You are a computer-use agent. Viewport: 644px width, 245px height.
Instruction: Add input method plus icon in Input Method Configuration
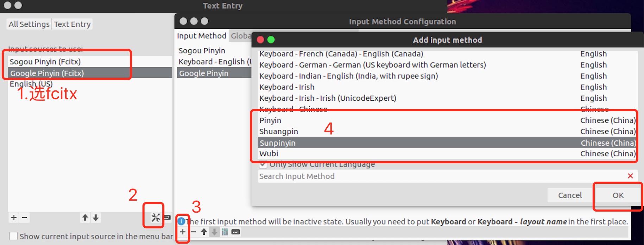pos(183,232)
